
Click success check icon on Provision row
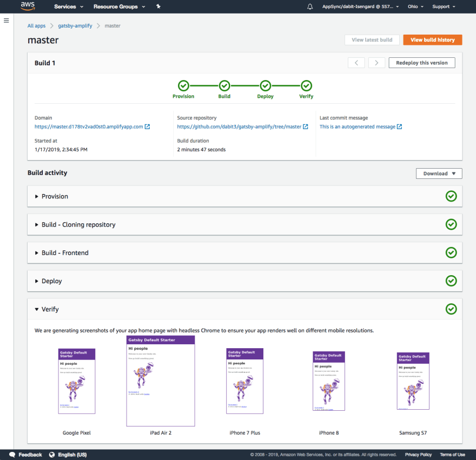451,196
